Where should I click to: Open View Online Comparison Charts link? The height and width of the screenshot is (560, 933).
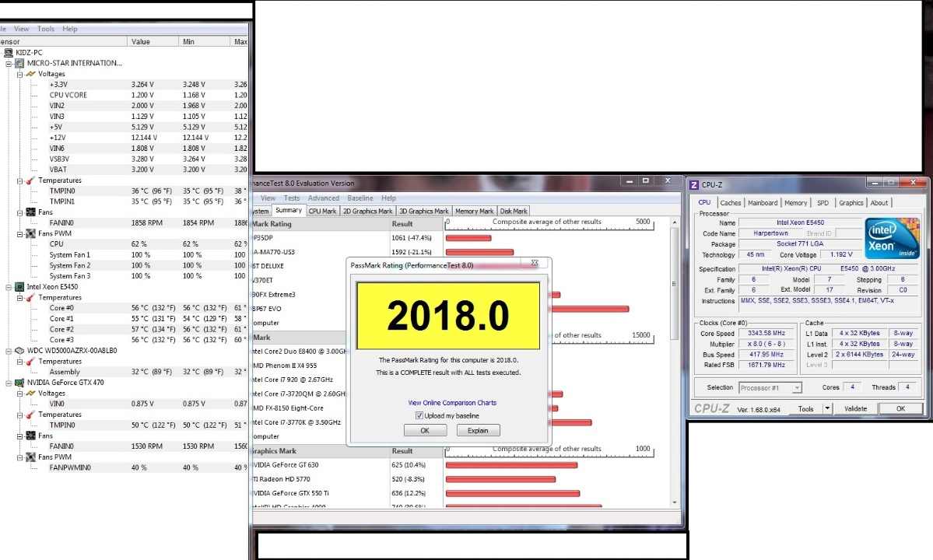(452, 402)
